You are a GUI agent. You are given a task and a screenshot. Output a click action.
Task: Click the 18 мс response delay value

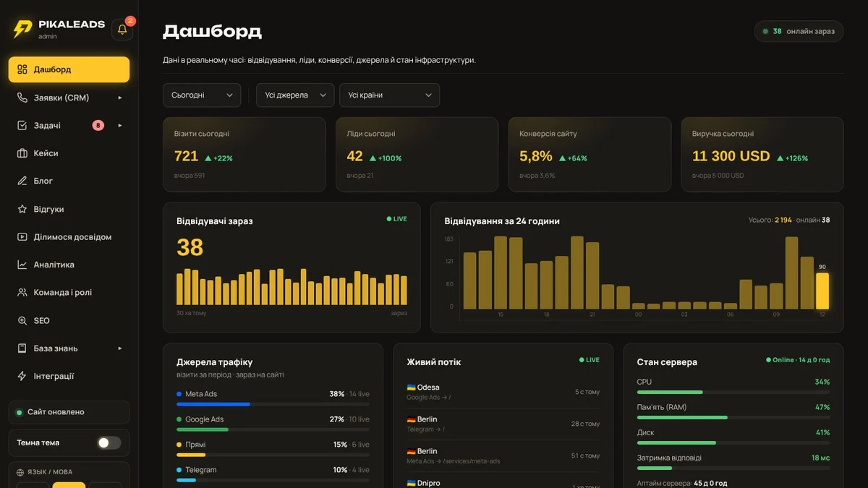(x=820, y=458)
